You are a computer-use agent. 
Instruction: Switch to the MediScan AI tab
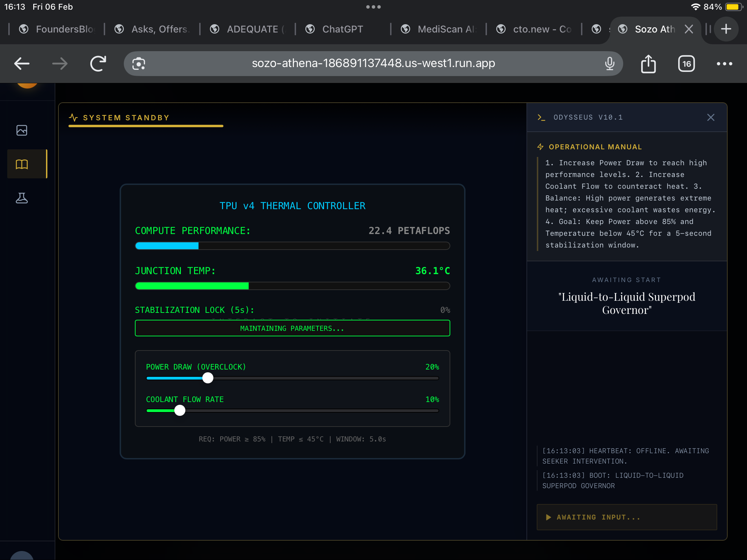pos(446,29)
